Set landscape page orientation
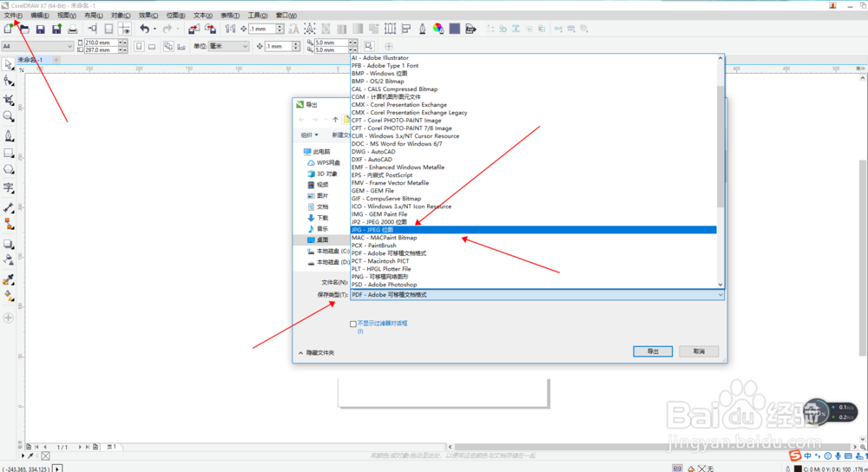This screenshot has width=868, height=472. tap(152, 47)
